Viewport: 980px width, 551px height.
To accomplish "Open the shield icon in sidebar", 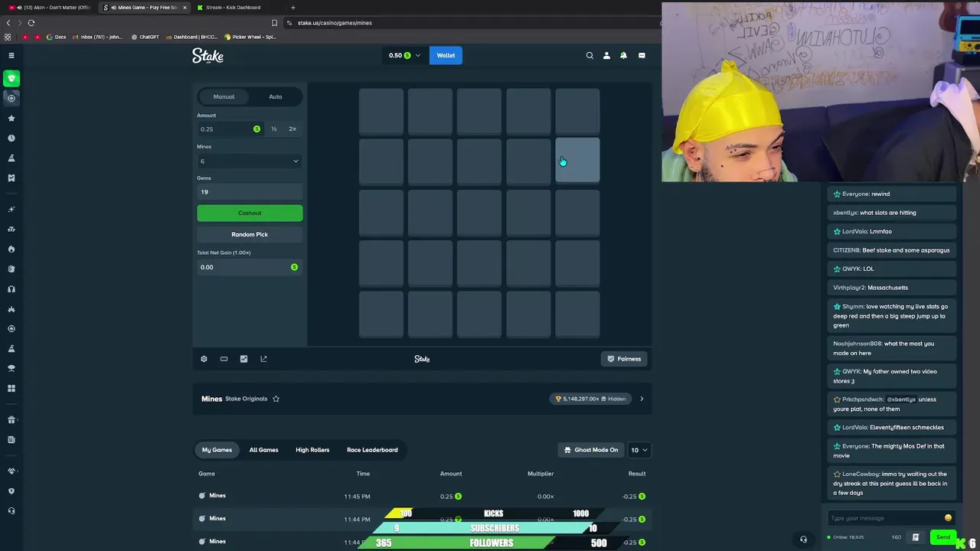I will click(11, 491).
